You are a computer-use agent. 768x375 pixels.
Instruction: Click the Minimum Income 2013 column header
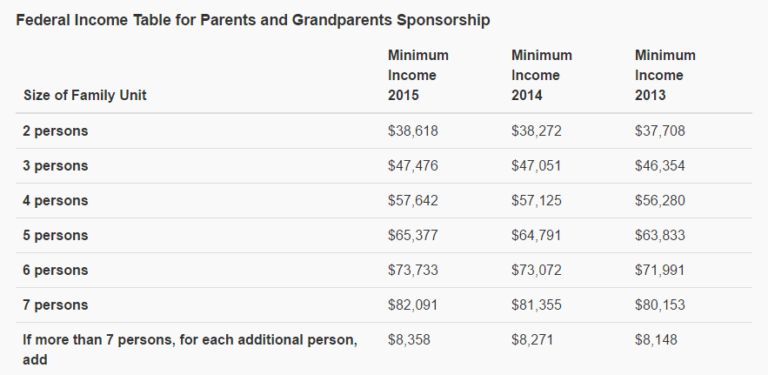665,75
